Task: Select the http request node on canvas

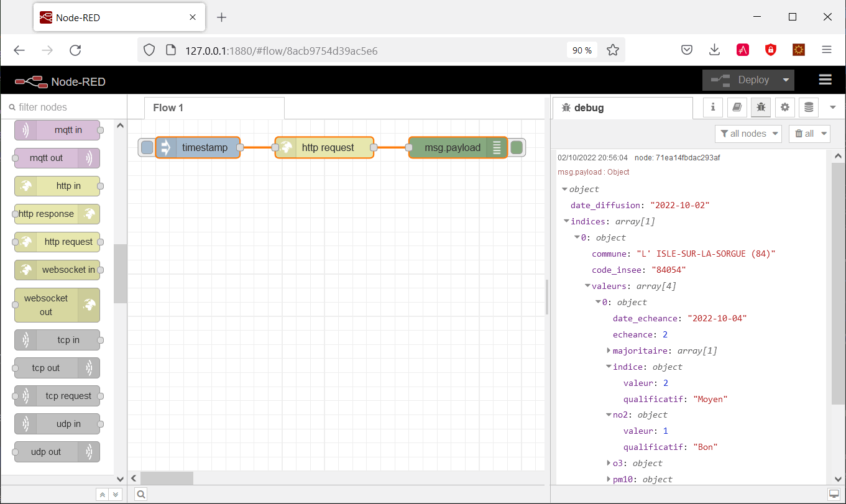Action: coord(324,148)
